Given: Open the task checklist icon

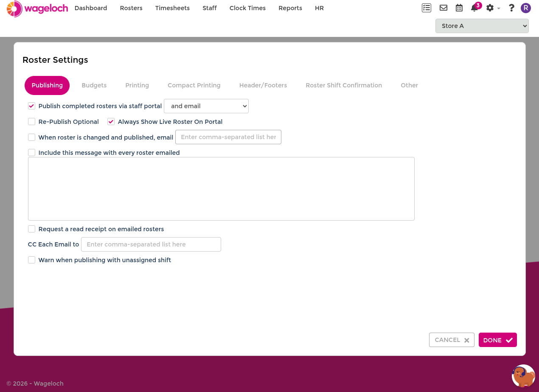Looking at the screenshot, I should 427,8.
